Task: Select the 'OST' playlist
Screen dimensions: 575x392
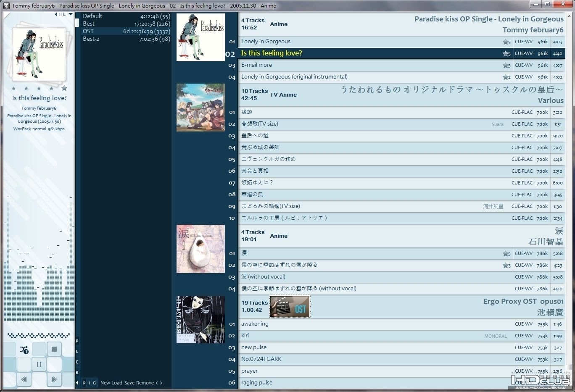Action: click(126, 31)
